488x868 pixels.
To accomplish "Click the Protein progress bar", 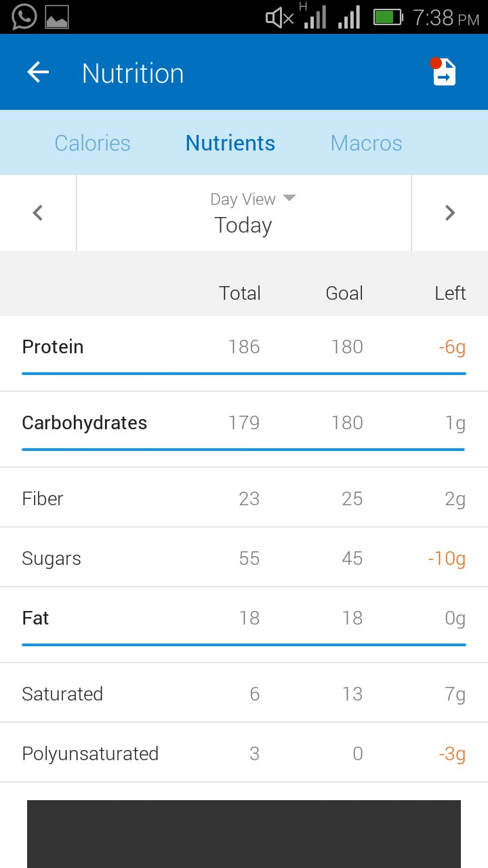I will click(244, 373).
